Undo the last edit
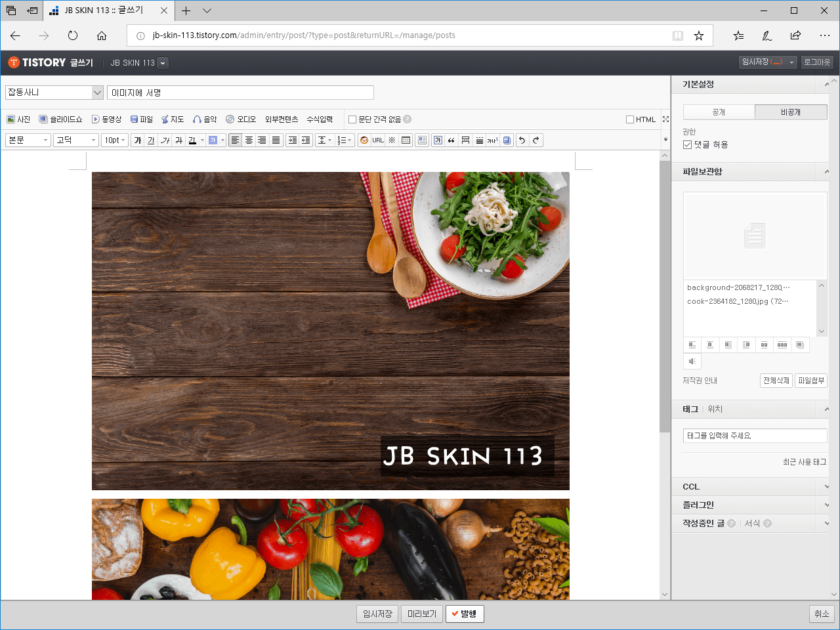Screen dimensions: 840x630 522,140
